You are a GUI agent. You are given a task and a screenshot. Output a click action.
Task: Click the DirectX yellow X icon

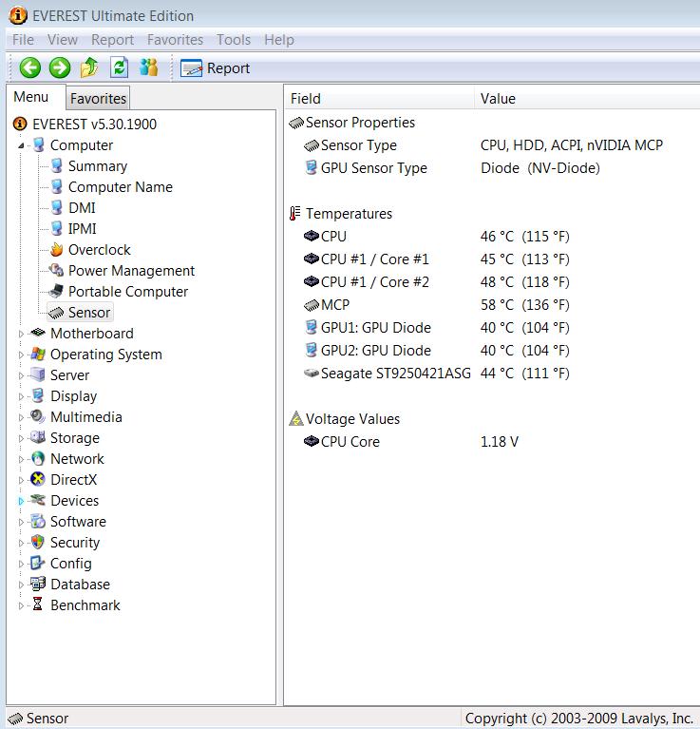38,479
